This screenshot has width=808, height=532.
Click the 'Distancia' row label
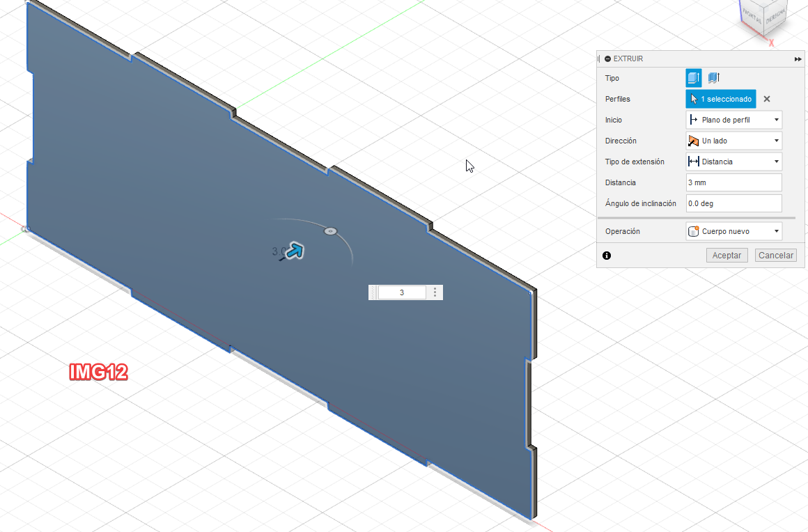(621, 183)
